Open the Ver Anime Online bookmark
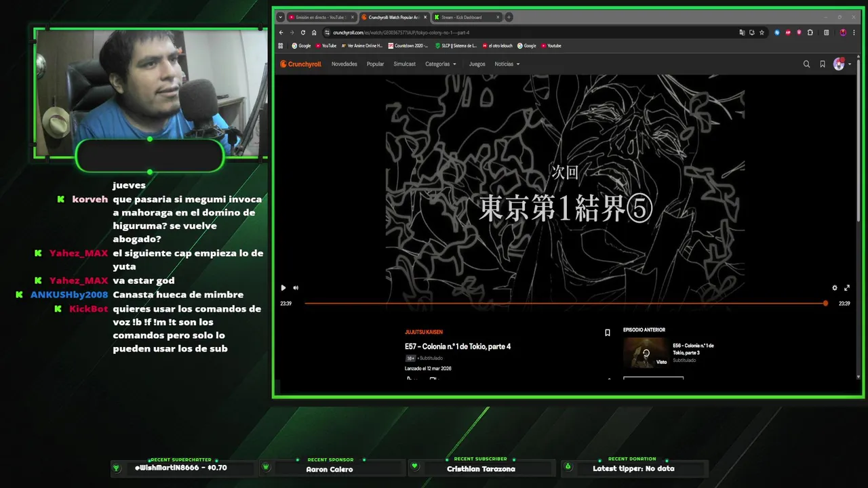 [x=362, y=46]
